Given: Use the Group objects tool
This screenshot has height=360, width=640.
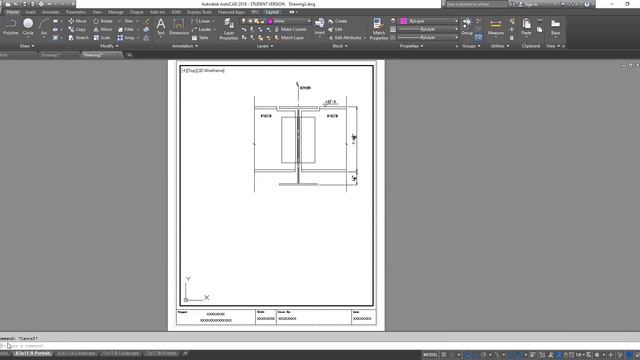Looking at the screenshot, I should 467,27.
